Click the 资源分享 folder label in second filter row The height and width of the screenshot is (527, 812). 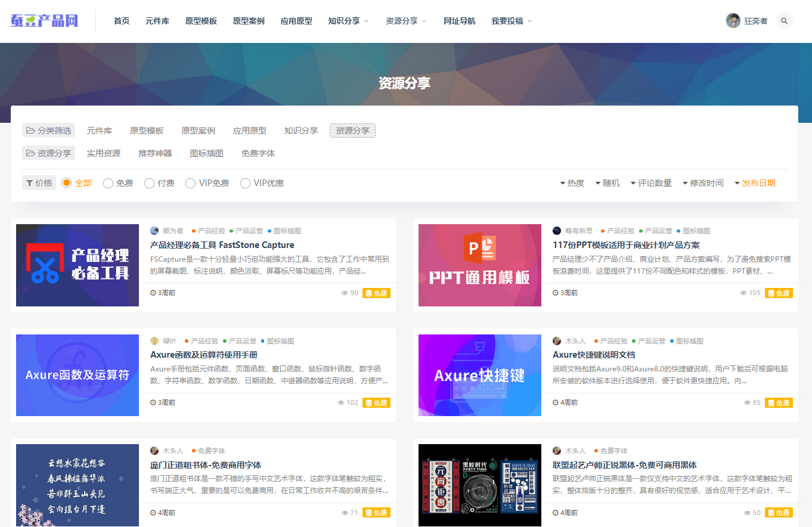49,153
